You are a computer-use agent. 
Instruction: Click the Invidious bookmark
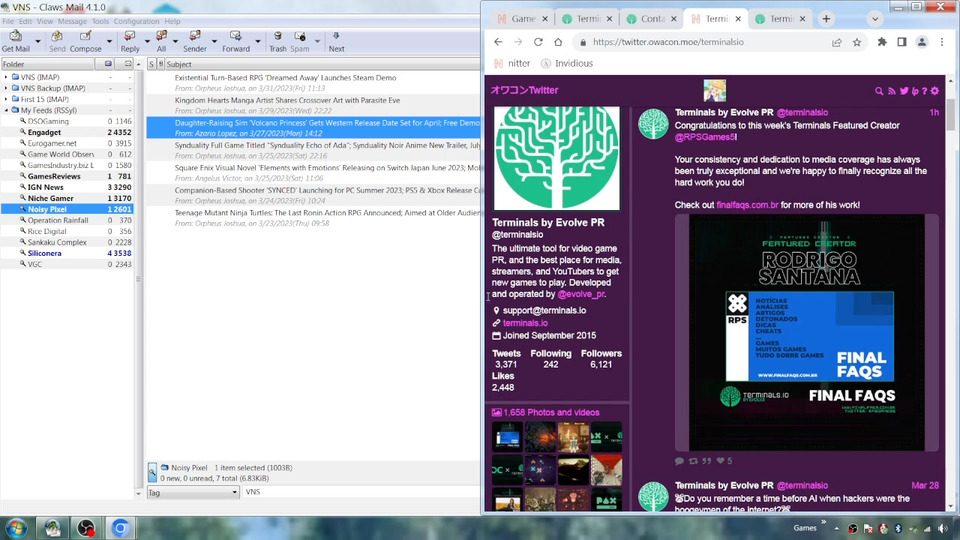[x=567, y=63]
